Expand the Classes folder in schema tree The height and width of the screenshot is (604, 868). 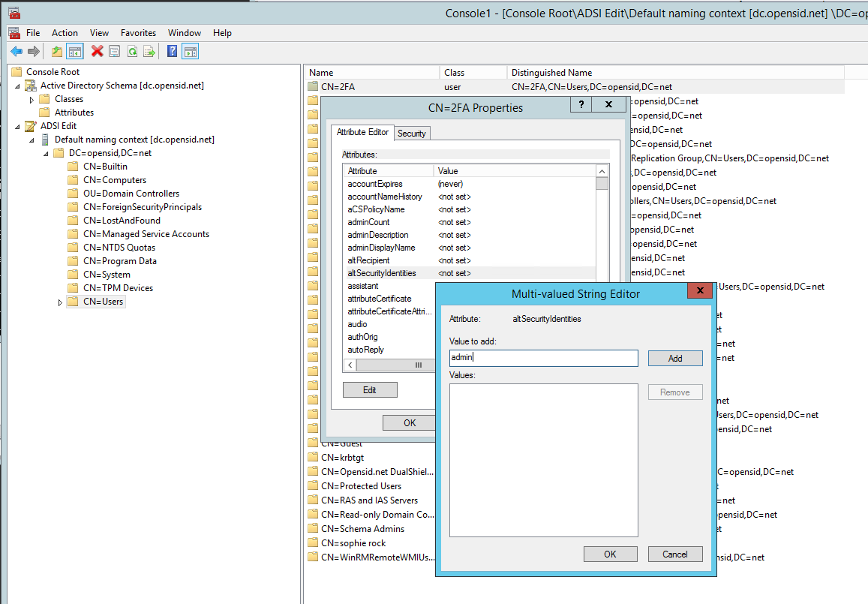tap(32, 99)
